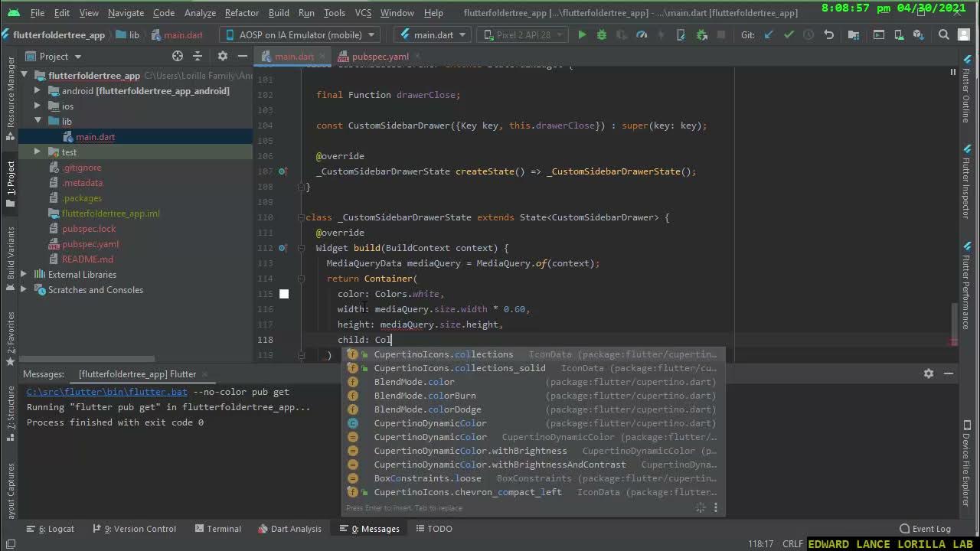Open the Refactor menu
Image resolution: width=980 pixels, height=551 pixels.
(x=242, y=13)
